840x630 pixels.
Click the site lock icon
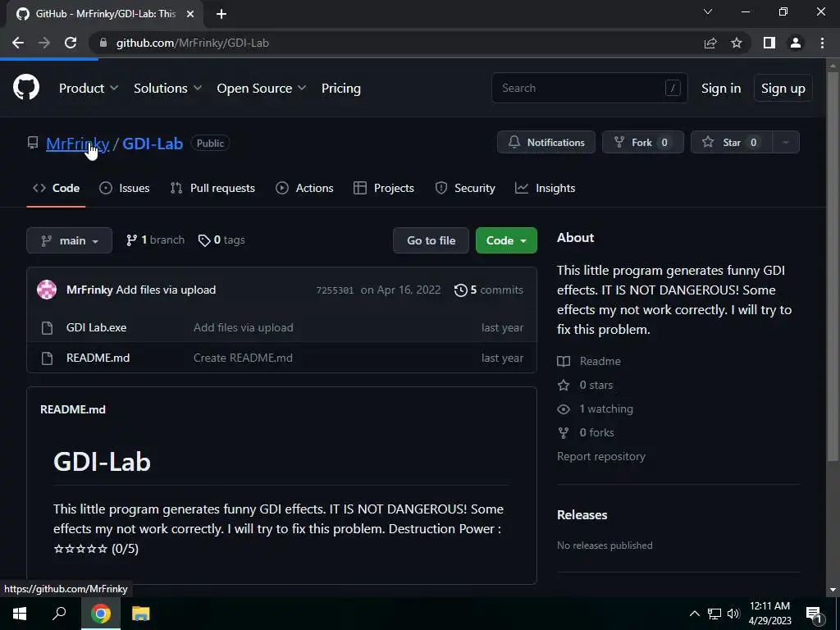pos(103,43)
